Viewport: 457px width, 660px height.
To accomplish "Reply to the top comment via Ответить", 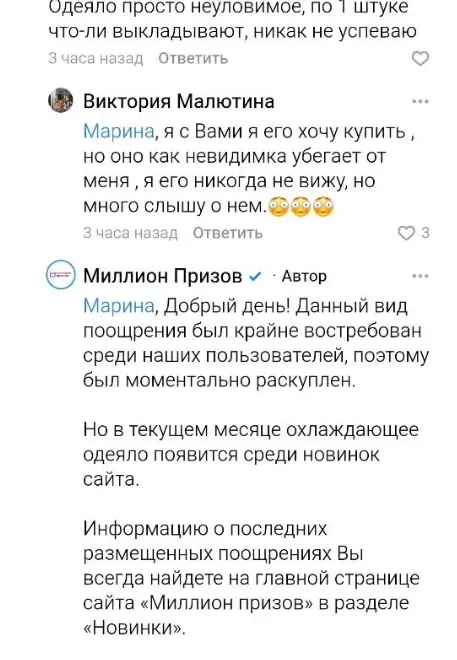I will (193, 59).
